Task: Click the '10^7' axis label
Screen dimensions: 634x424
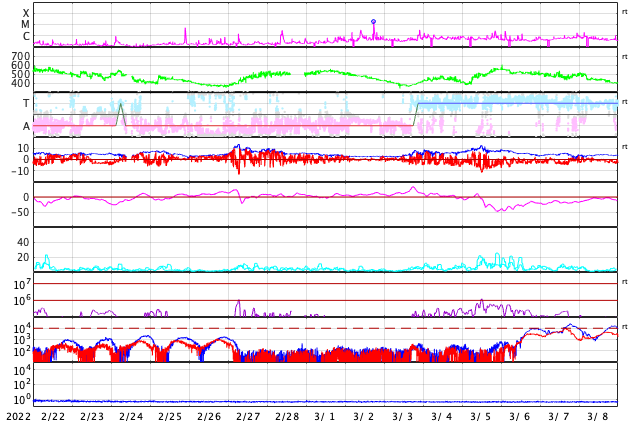Action: click(22, 284)
